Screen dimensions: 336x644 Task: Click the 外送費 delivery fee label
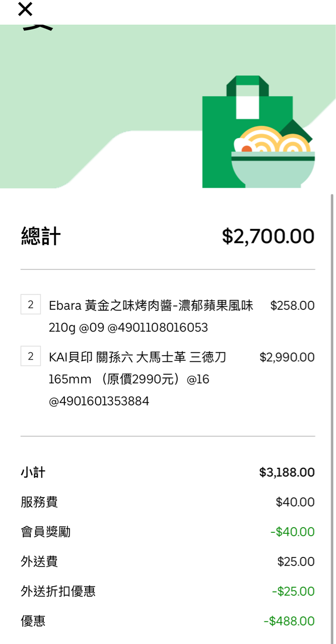[x=39, y=561]
